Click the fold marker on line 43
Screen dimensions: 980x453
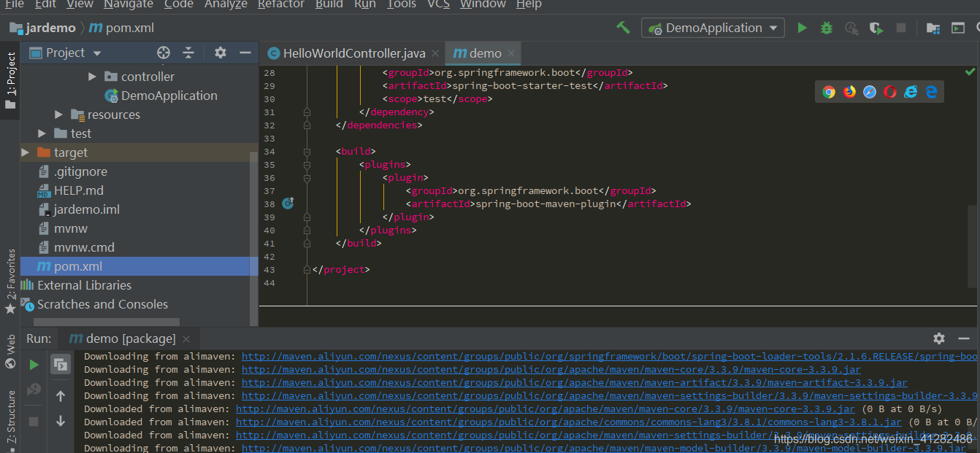[x=307, y=269]
